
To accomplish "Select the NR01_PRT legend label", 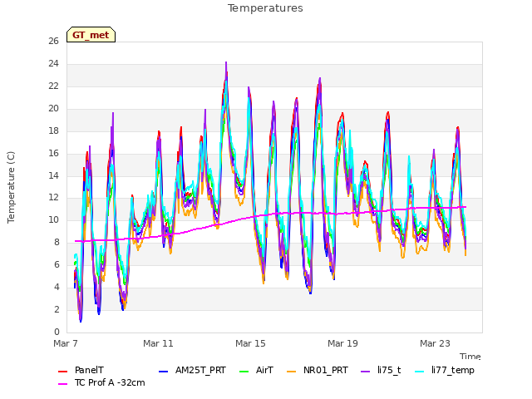I will coord(326,370).
